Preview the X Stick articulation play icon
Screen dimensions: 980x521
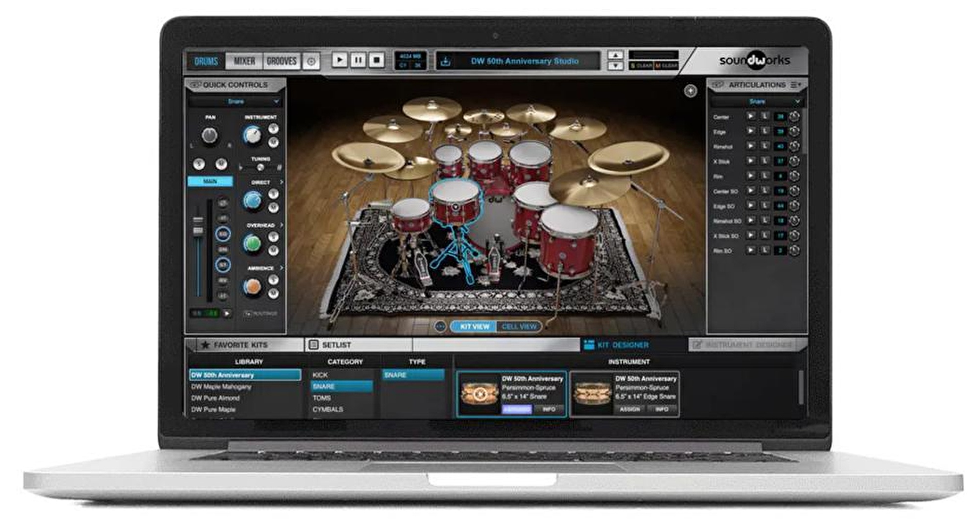(x=750, y=161)
